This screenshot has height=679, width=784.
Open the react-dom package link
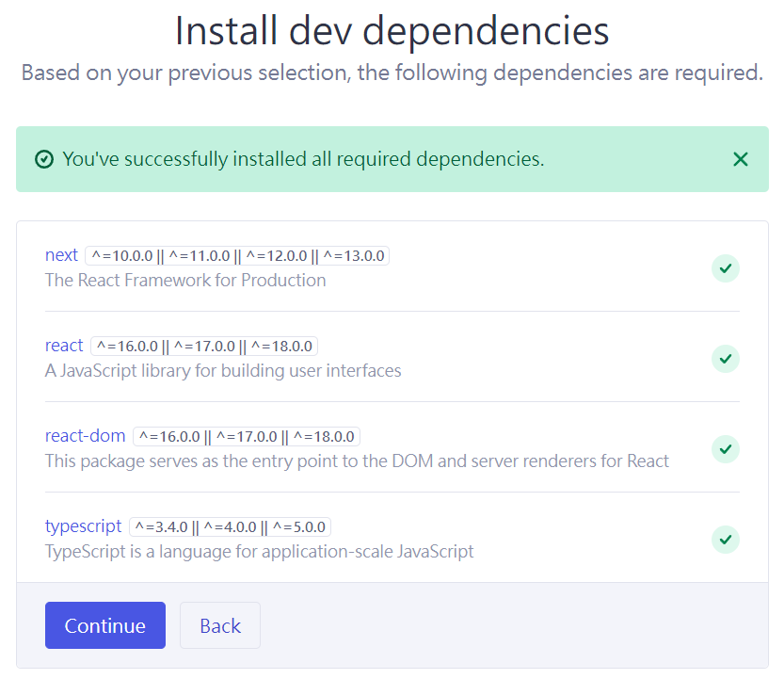tap(85, 436)
